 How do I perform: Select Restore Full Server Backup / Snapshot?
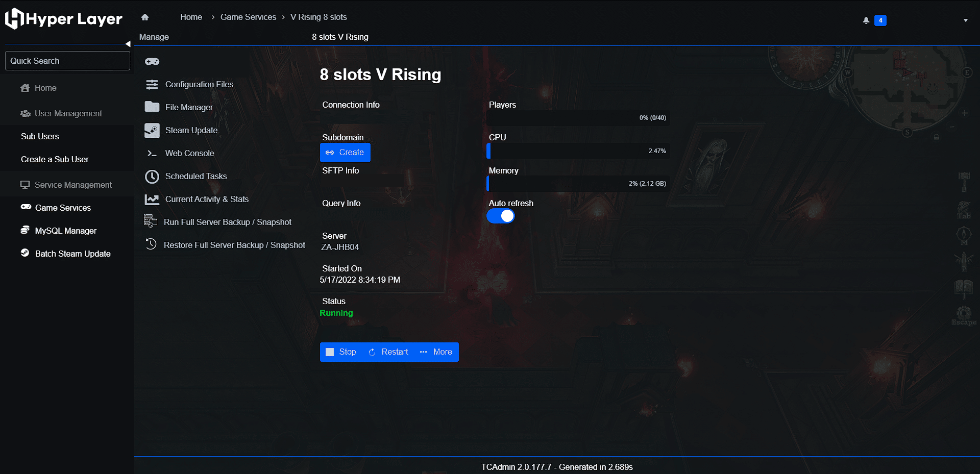point(234,245)
